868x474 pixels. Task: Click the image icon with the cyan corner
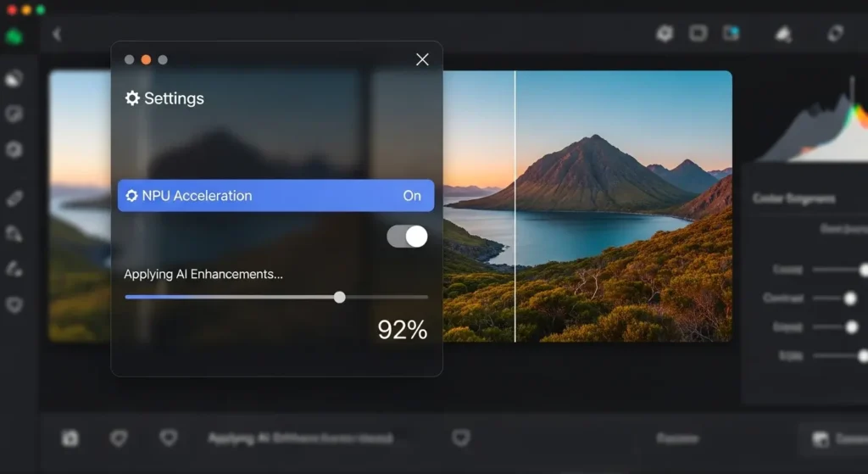point(731,33)
